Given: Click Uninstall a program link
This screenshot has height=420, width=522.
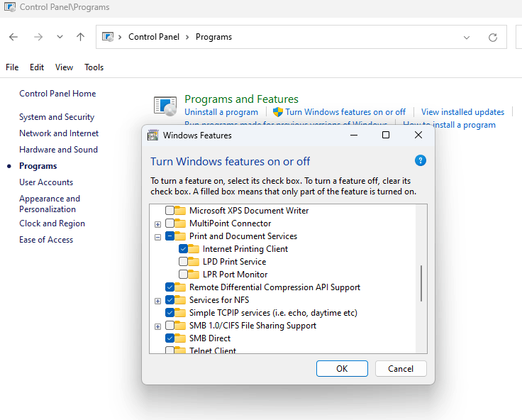Looking at the screenshot, I should (x=221, y=112).
